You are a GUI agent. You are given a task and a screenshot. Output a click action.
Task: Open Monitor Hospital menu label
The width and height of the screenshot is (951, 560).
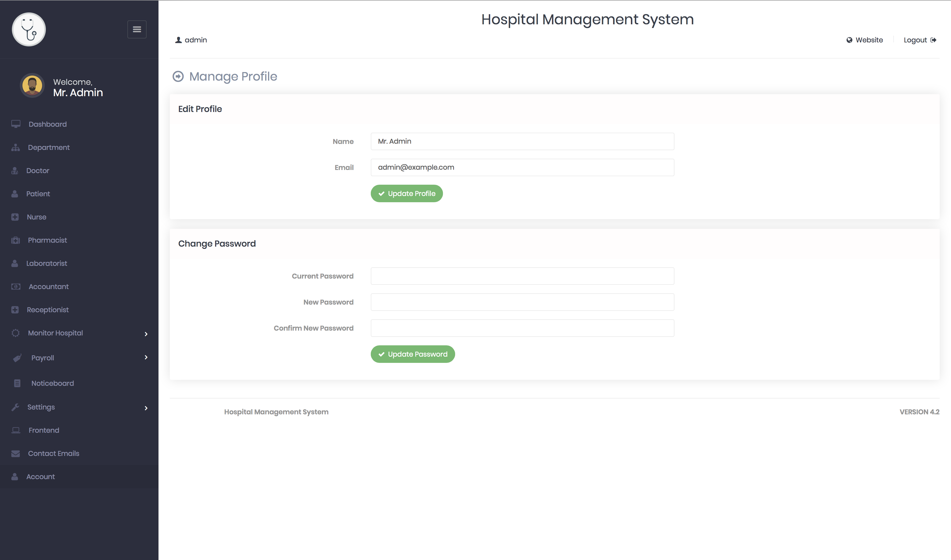tap(55, 333)
